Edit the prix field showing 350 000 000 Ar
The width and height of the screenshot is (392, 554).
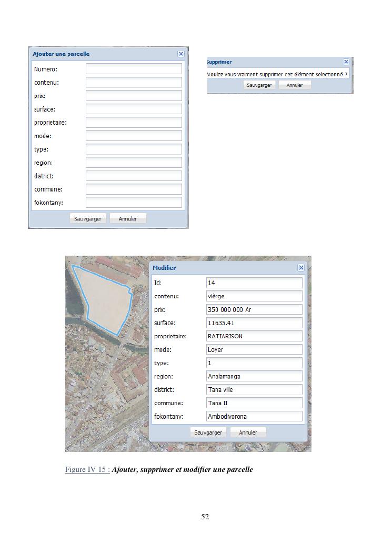tap(254, 310)
